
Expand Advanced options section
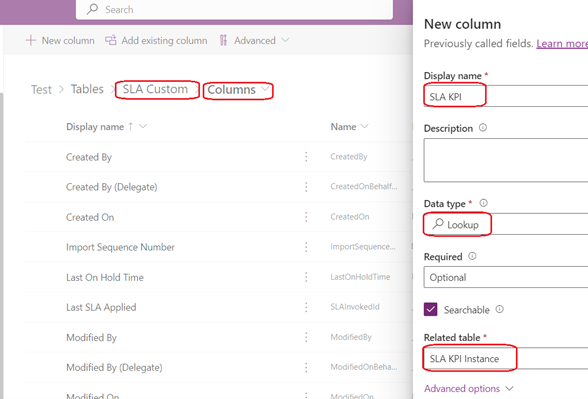click(469, 388)
